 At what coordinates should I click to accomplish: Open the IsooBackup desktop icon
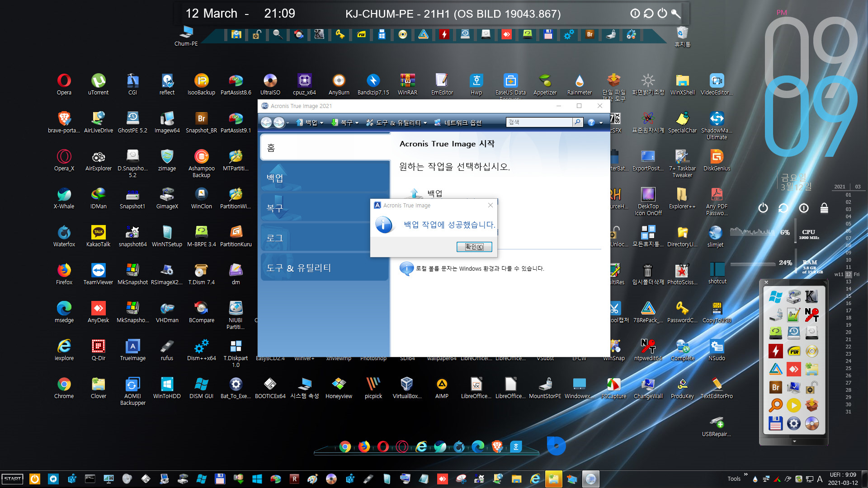pyautogui.click(x=201, y=84)
